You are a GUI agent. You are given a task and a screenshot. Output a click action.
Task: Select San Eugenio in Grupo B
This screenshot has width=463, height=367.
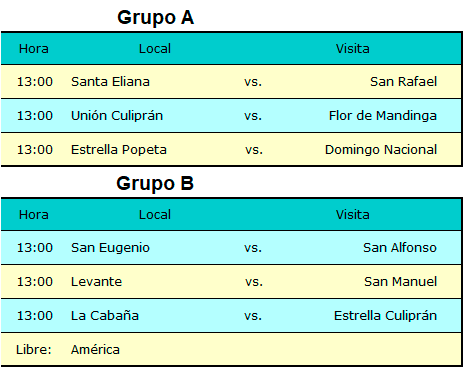pos(110,248)
